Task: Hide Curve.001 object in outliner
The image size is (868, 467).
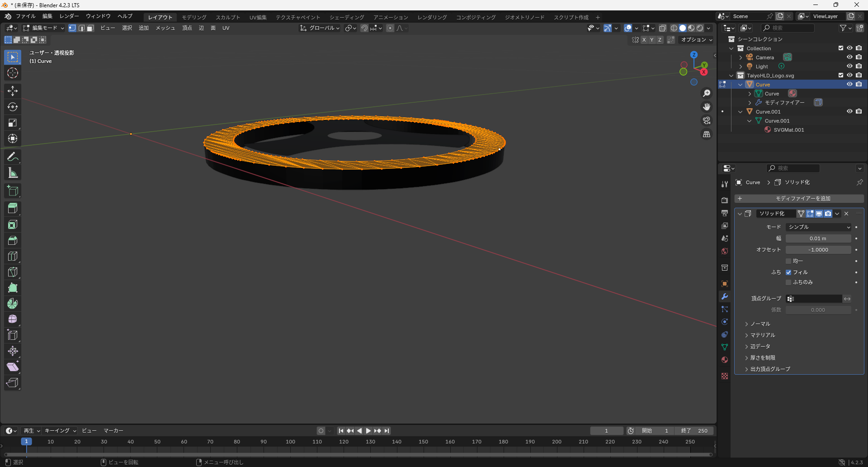Action: tap(849, 111)
